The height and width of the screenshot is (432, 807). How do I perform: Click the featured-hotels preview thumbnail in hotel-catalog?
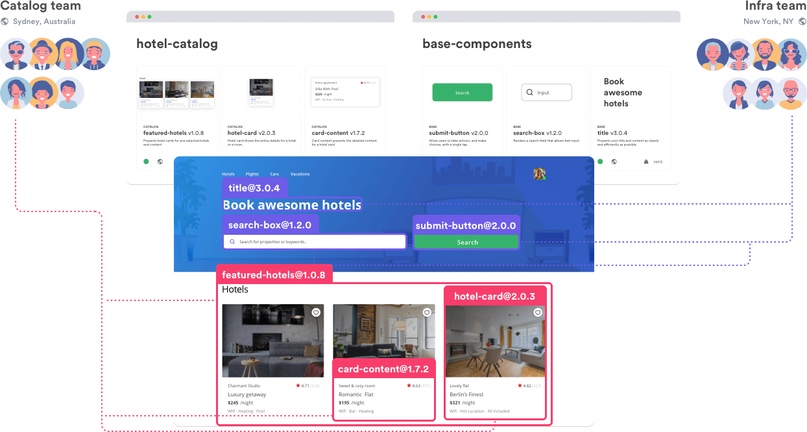point(177,93)
